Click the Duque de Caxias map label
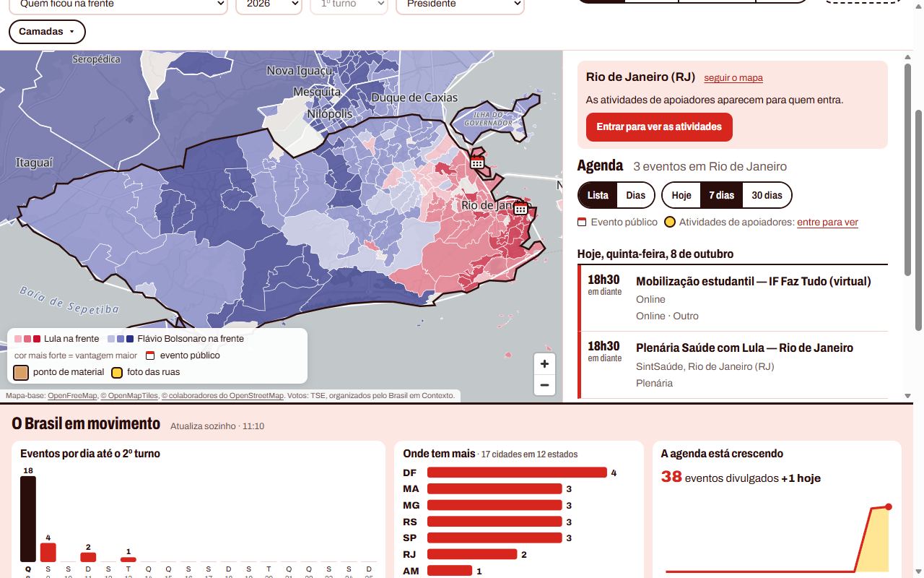The image size is (924, 578). [x=414, y=98]
